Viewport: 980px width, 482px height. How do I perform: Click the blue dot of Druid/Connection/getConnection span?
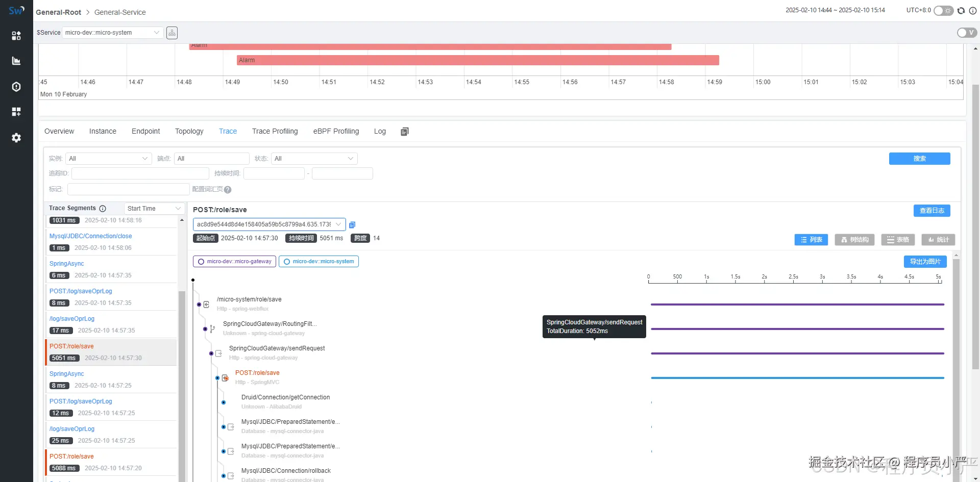click(224, 402)
